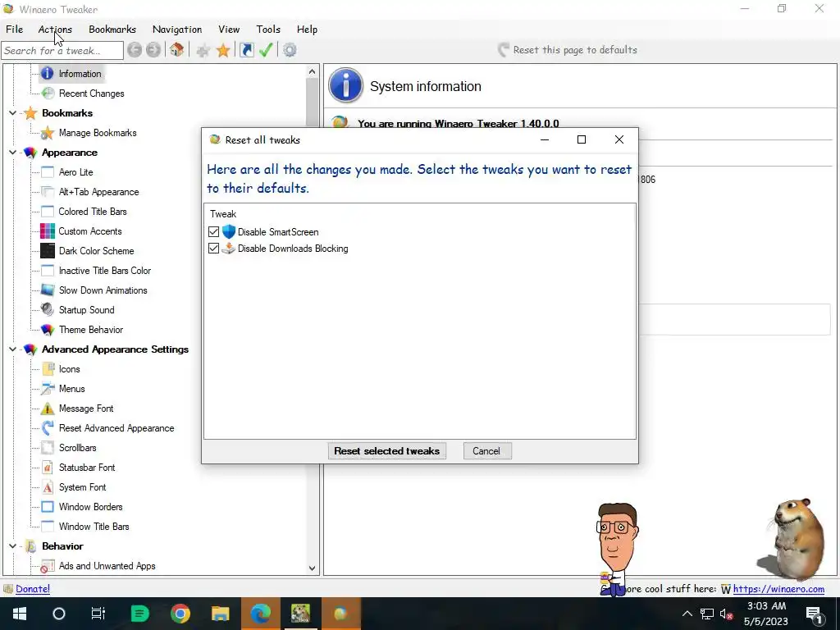The image size is (840, 630).
Task: Click the Windows Start button
Action: coord(20,614)
